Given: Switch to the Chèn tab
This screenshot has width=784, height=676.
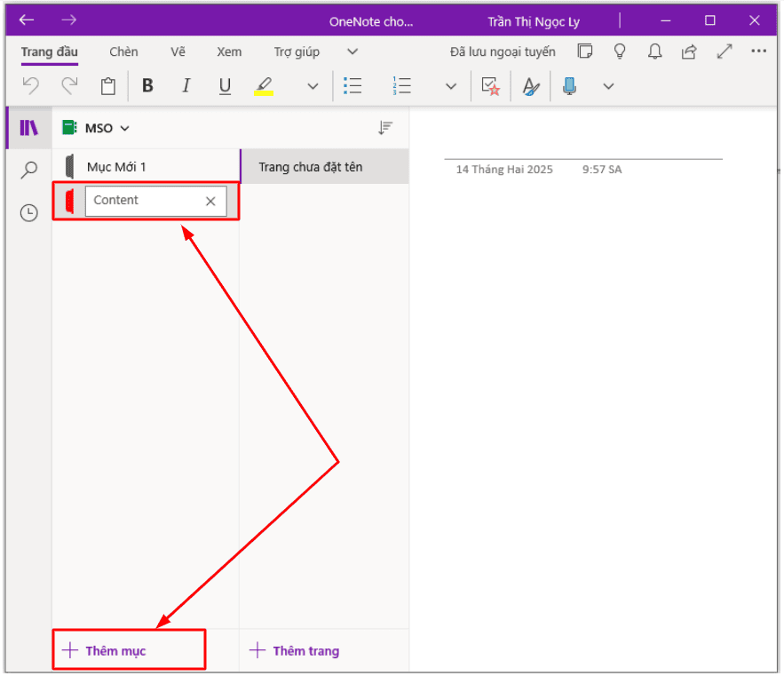Looking at the screenshot, I should coord(123,52).
